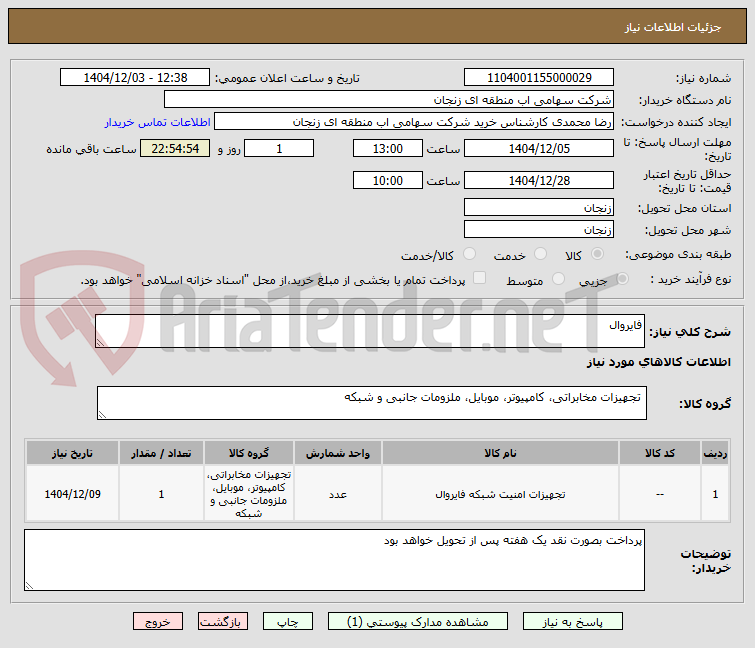Viewport: 755px width, 648px height.
Task: Click the response deadline date 1404/12/05
Action: pos(539,148)
